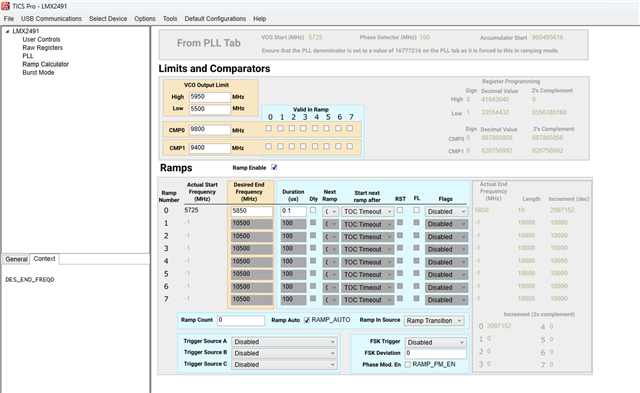
Task: Open the Trigger Source B dropdown
Action: (284, 353)
